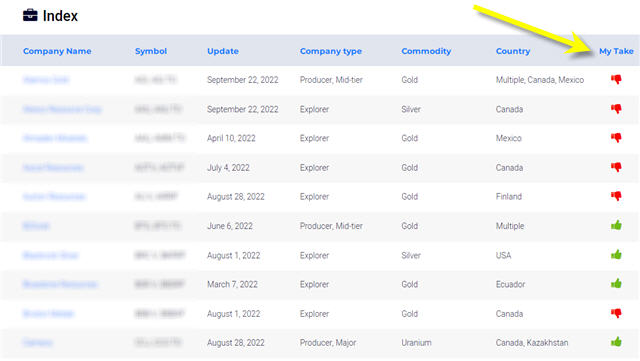Select 'August 28, 2022' in the Uranium row
The height and width of the screenshot is (361, 640).
click(x=236, y=343)
